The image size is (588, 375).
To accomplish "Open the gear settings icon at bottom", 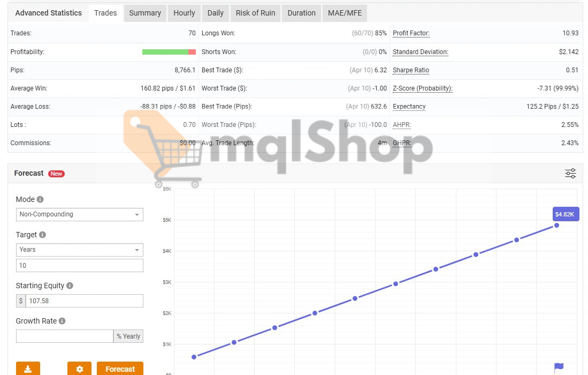I will [79, 369].
